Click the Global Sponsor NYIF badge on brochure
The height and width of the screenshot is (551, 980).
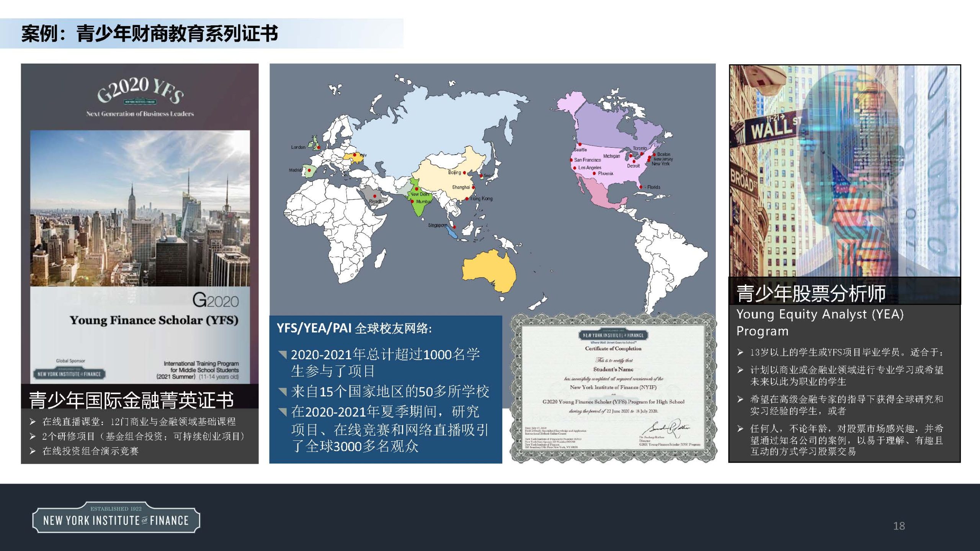pyautogui.click(x=69, y=373)
